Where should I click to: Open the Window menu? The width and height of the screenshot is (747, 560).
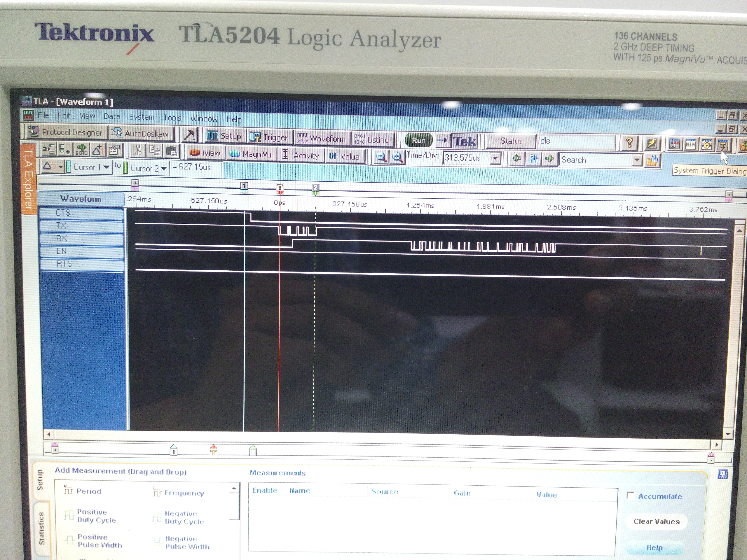204,118
